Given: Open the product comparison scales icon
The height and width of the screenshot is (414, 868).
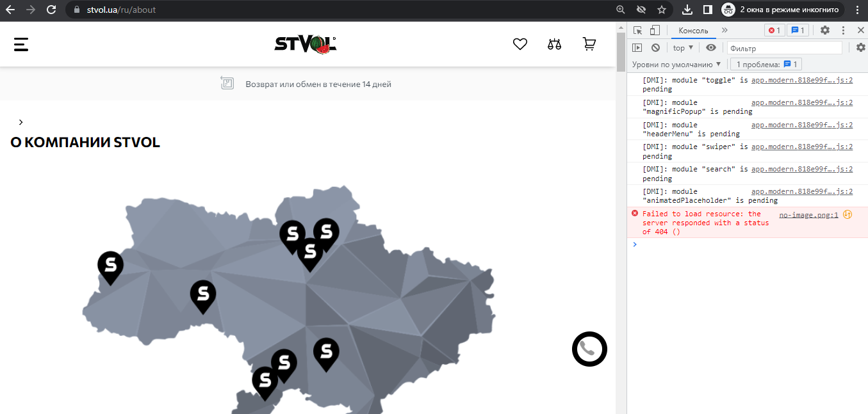Looking at the screenshot, I should pyautogui.click(x=555, y=44).
